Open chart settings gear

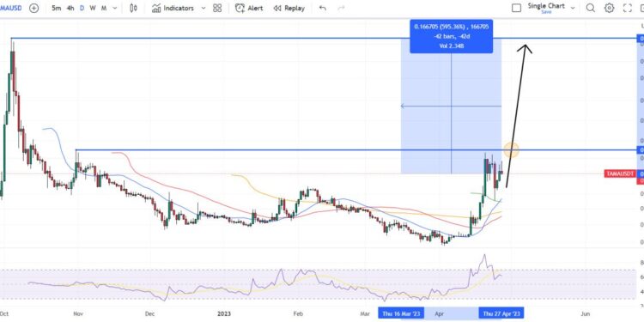coord(609,9)
